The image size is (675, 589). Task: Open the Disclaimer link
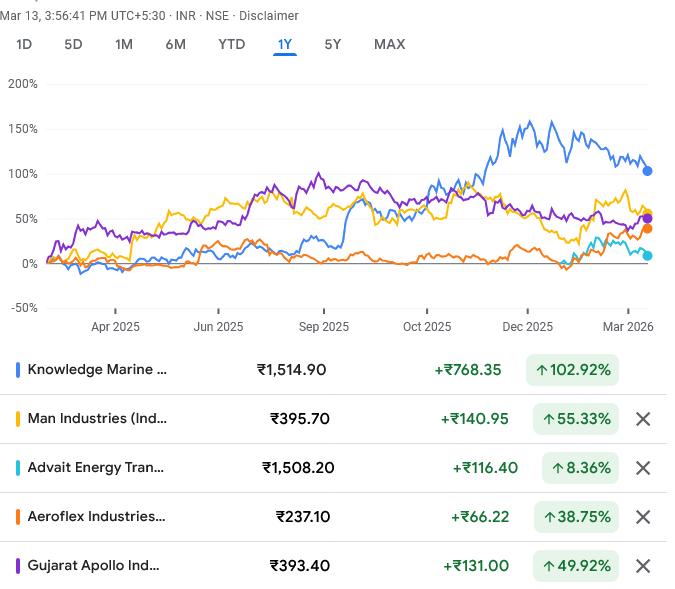point(269,16)
